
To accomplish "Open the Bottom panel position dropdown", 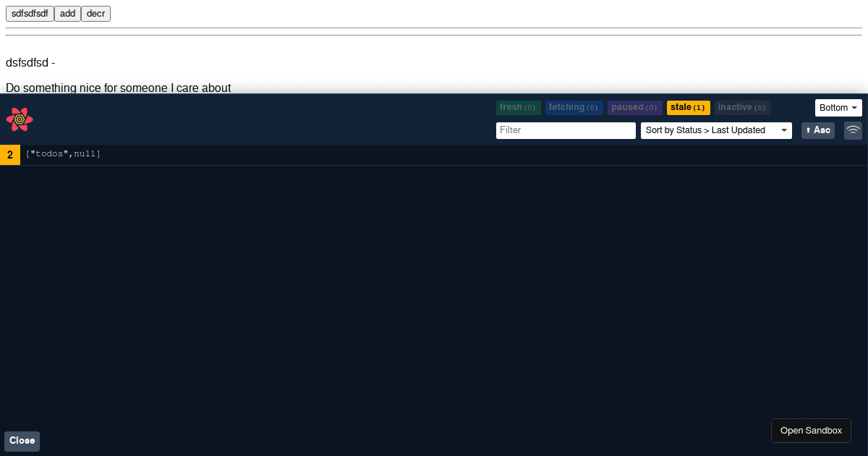I will click(838, 108).
